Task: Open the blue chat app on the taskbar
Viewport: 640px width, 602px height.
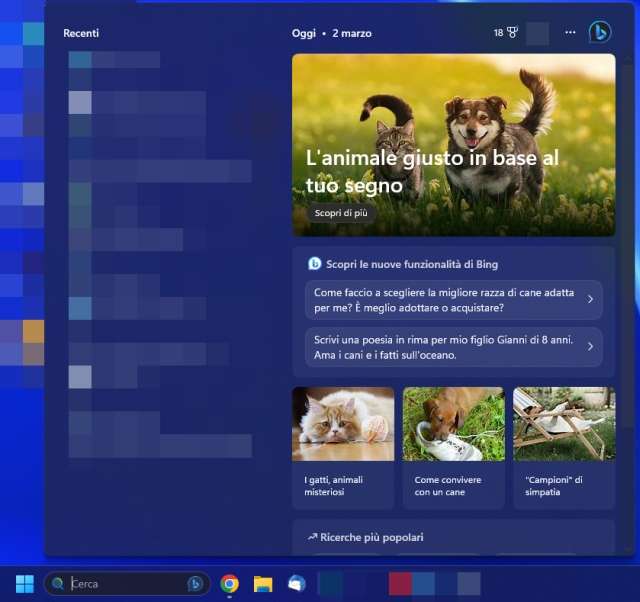Action: 296,584
